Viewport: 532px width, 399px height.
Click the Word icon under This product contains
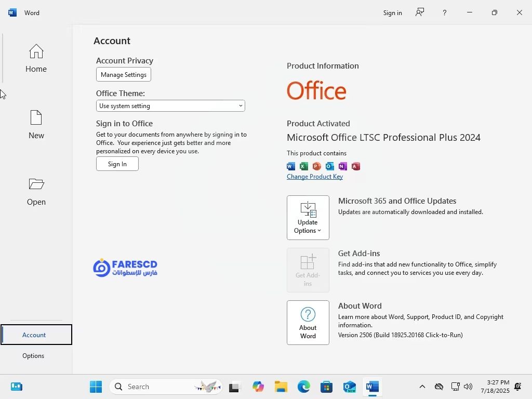(x=291, y=166)
